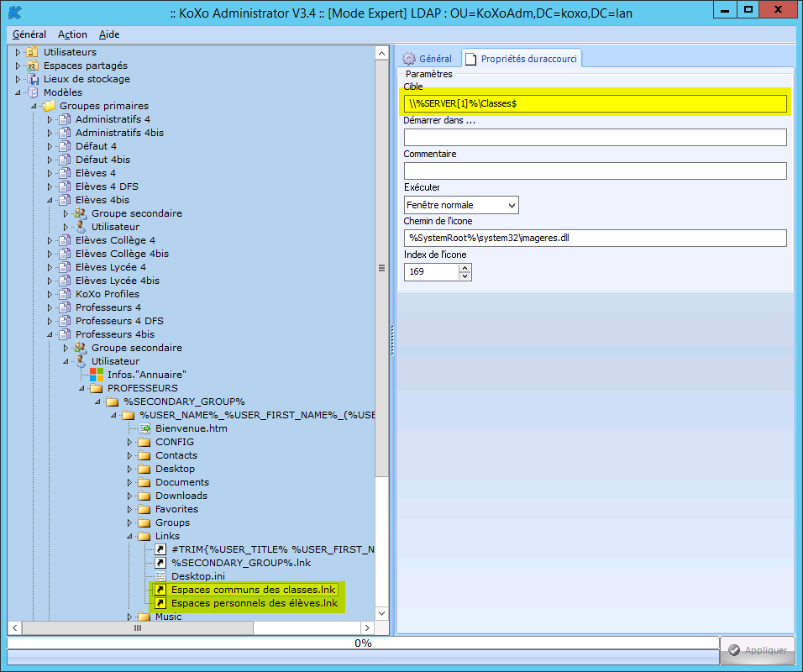803x672 pixels.
Task: Expand the Documents folder node
Action: tap(129, 482)
